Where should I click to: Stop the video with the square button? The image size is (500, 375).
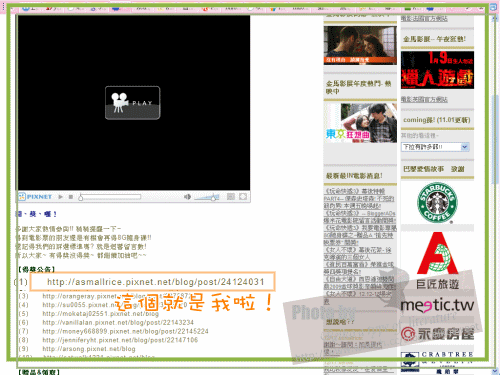coord(71,197)
